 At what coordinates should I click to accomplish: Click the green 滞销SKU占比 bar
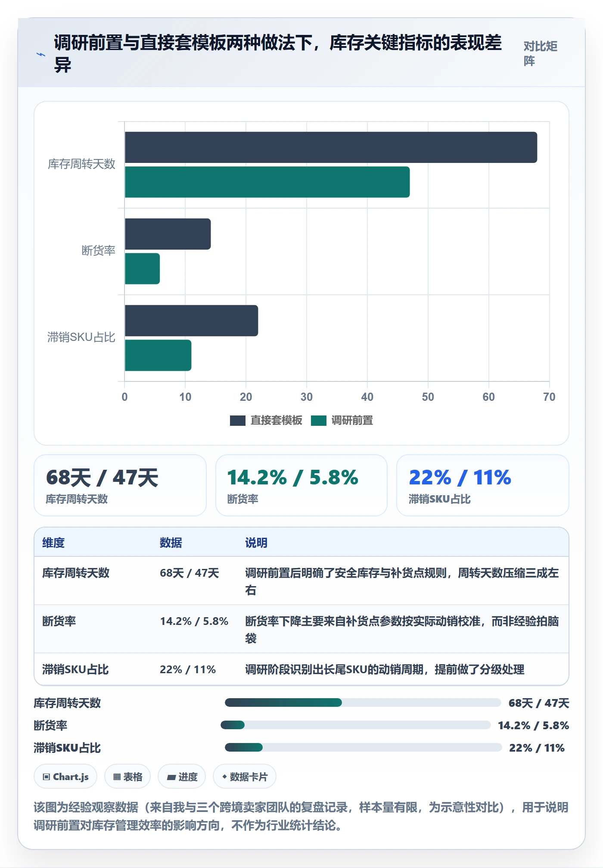tap(158, 355)
